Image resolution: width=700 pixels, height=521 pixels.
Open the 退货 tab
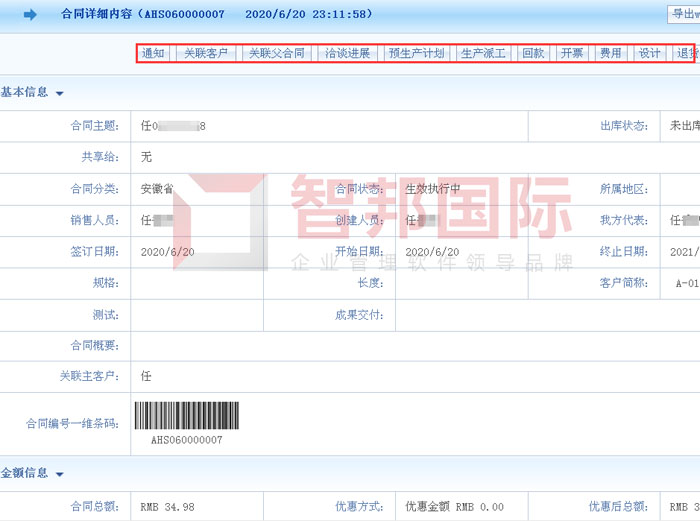tap(686, 54)
